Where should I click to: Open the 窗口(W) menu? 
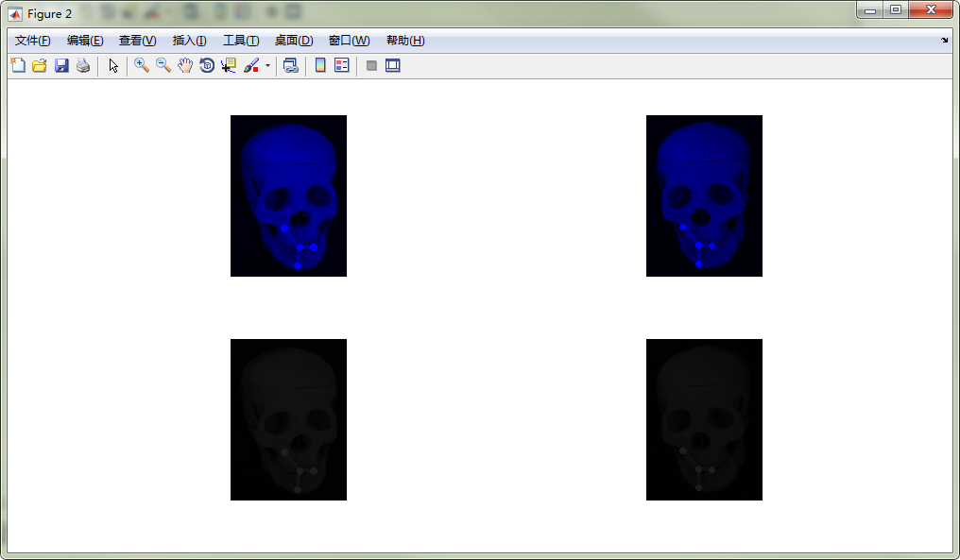pyautogui.click(x=349, y=41)
